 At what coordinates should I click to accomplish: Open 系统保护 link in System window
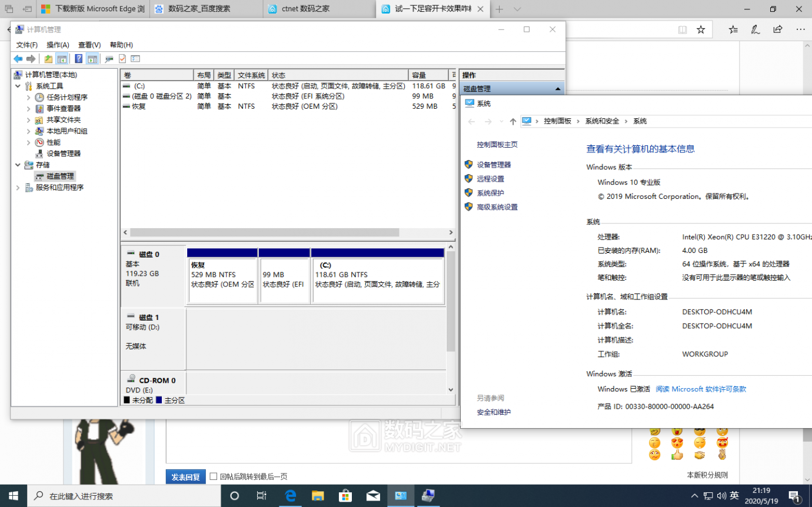pyautogui.click(x=490, y=194)
